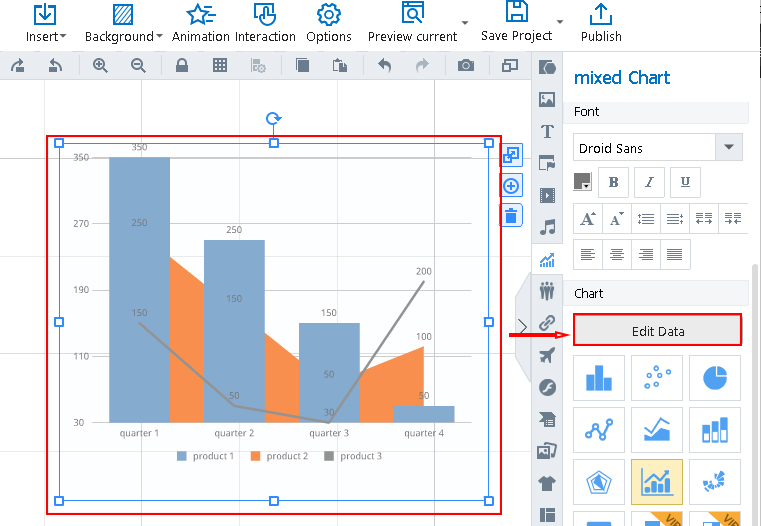The image size is (761, 526).
Task: Open grid settings icon
Action: tap(258, 65)
